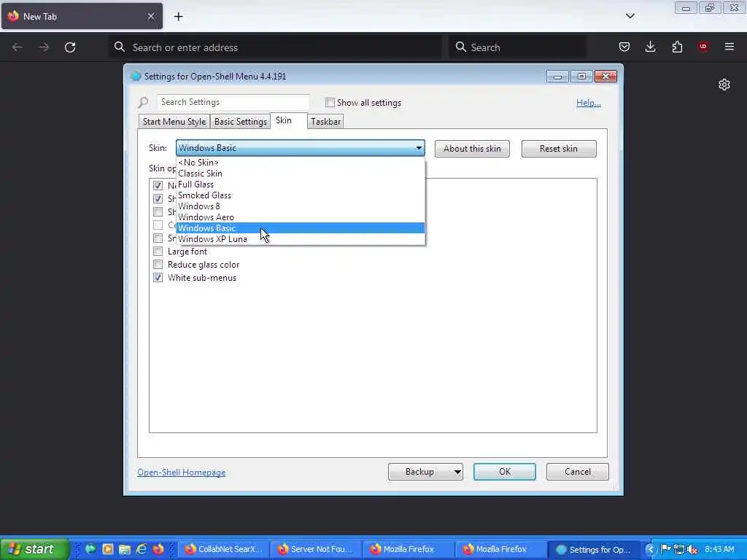This screenshot has width=747, height=560.
Task: Activate Settings for Open-Shell taskbar button
Action: click(594, 550)
